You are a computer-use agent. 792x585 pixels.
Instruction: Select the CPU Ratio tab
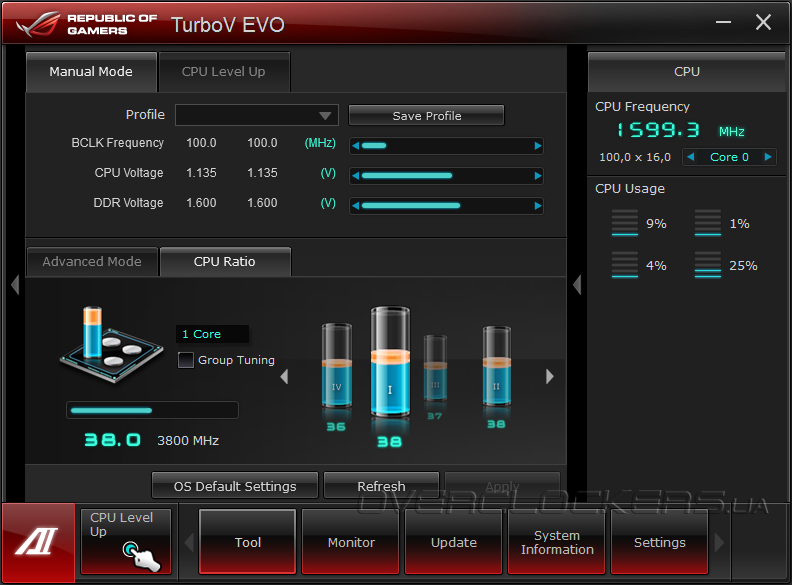[x=225, y=262]
